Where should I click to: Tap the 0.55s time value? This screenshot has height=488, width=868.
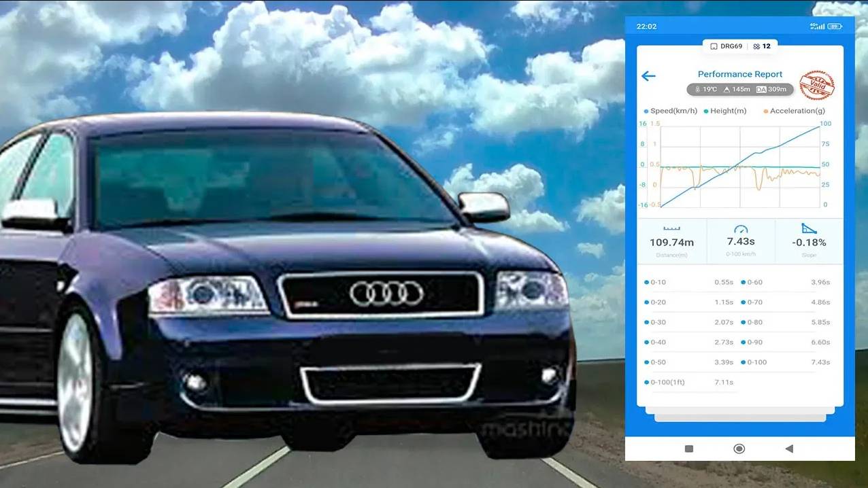pyautogui.click(x=724, y=282)
